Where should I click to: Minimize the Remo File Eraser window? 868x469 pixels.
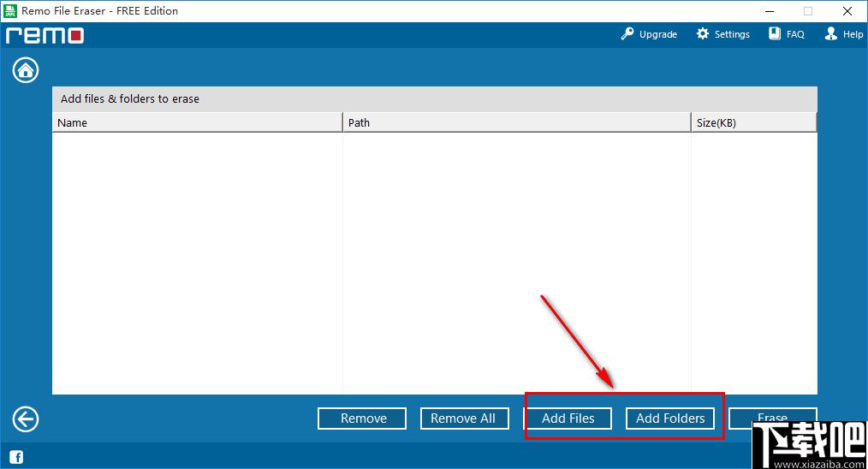770,11
